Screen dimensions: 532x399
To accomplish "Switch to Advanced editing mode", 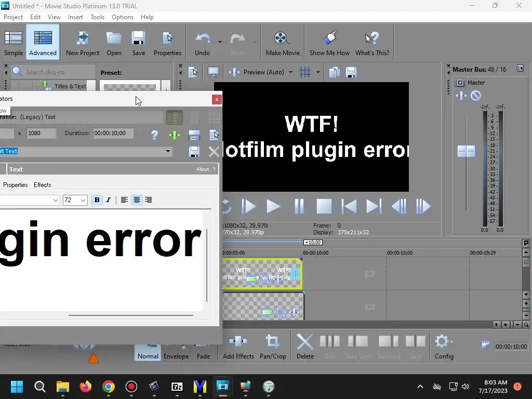I will pos(43,43).
